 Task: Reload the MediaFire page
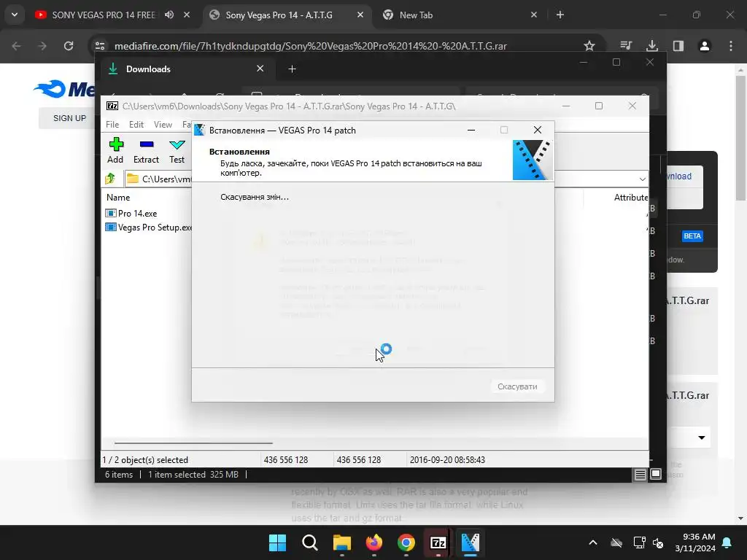[69, 46]
